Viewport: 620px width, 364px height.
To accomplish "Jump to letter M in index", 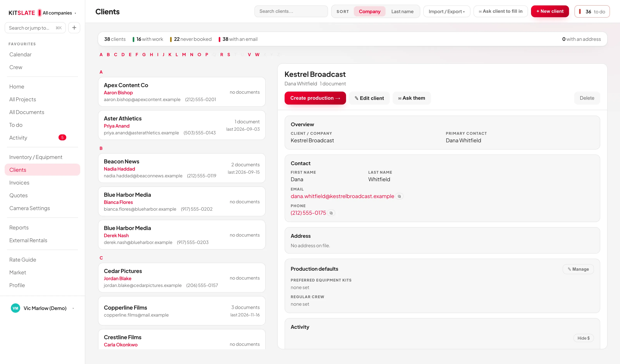I will (x=184, y=55).
